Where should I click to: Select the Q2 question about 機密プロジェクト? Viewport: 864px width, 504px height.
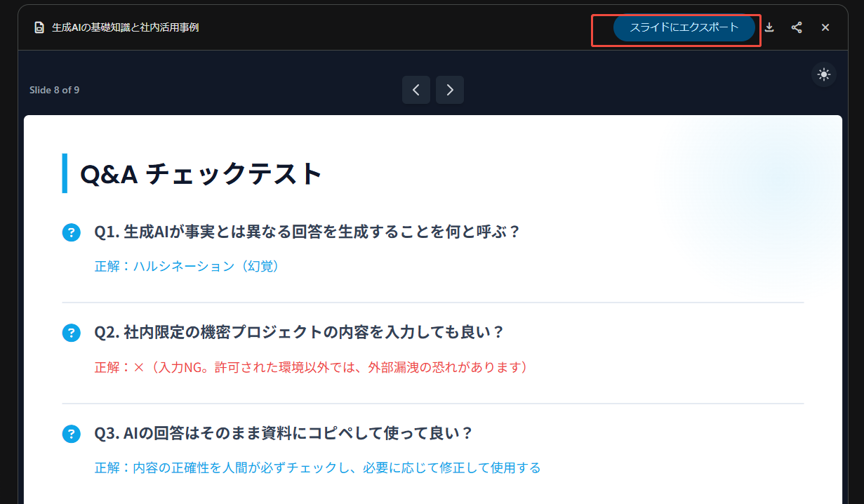point(300,332)
